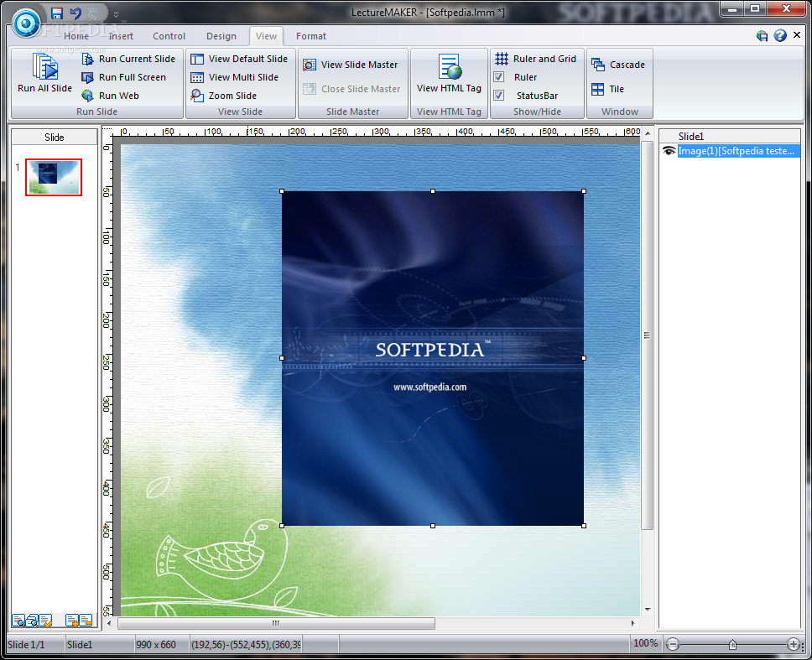The image size is (812, 660).
Task: Click the canvas vertical scrollbar thumb
Action: pyautogui.click(x=647, y=335)
